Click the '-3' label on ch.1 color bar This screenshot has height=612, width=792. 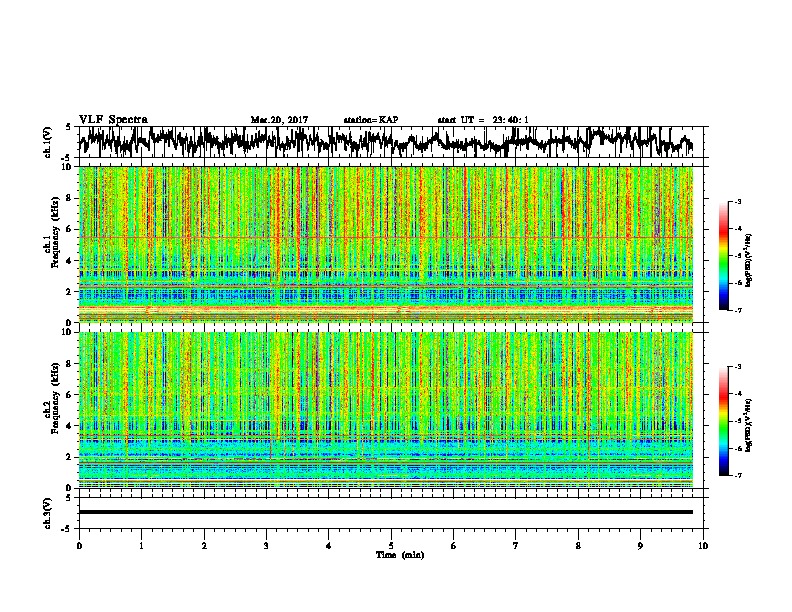pos(737,201)
